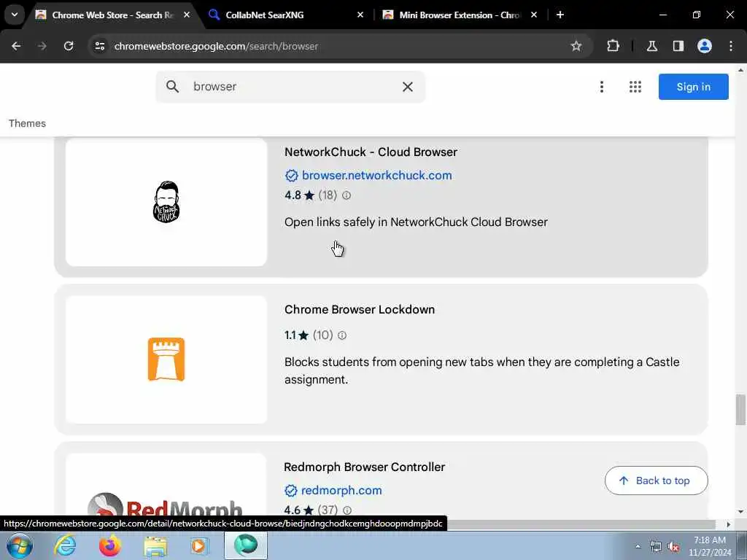Focus the store search field containing browser
This screenshot has height=560, width=747.
pos(290,87)
